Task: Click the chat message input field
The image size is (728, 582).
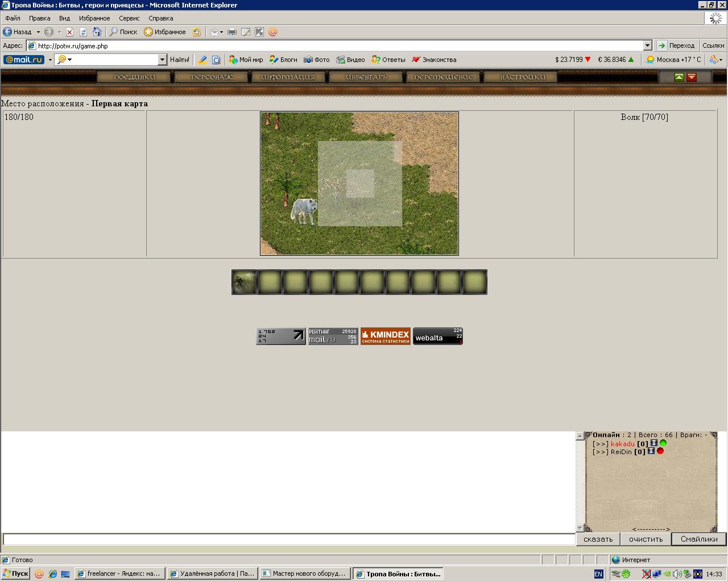Action: click(289, 539)
